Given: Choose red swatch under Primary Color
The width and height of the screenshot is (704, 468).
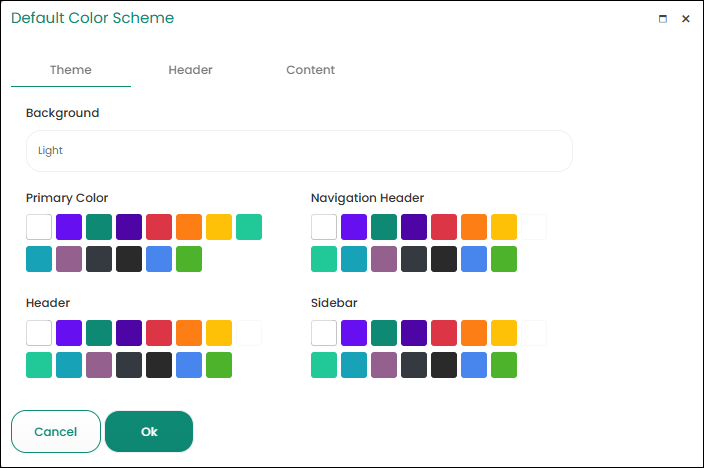Looking at the screenshot, I should pyautogui.click(x=159, y=227).
